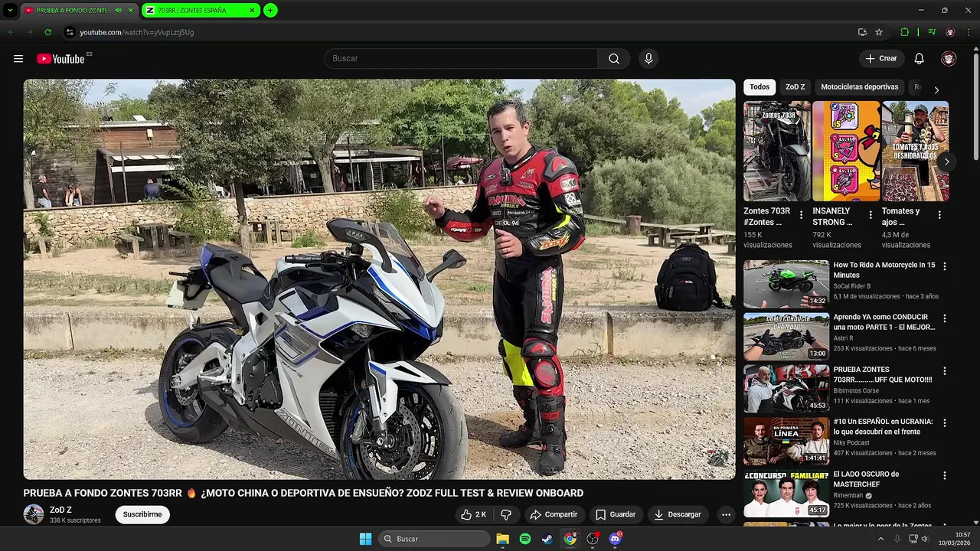View site information icon in address bar

(x=70, y=32)
